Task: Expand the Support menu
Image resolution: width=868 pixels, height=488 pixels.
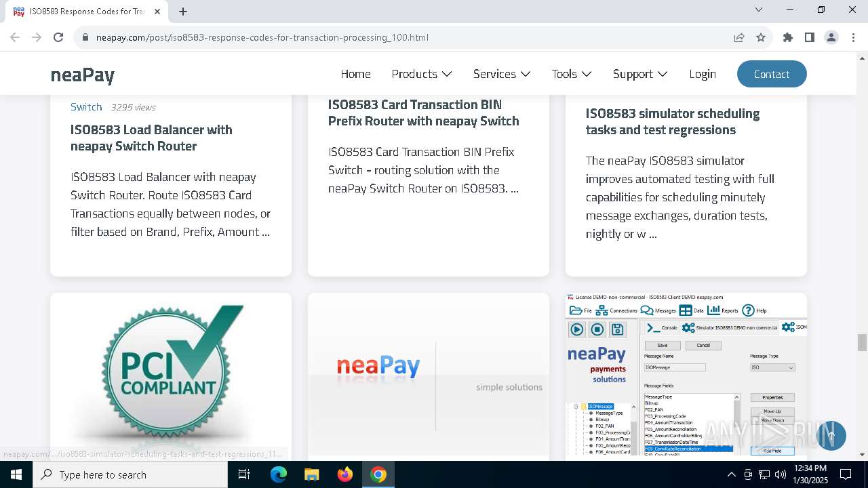Action: 640,74
